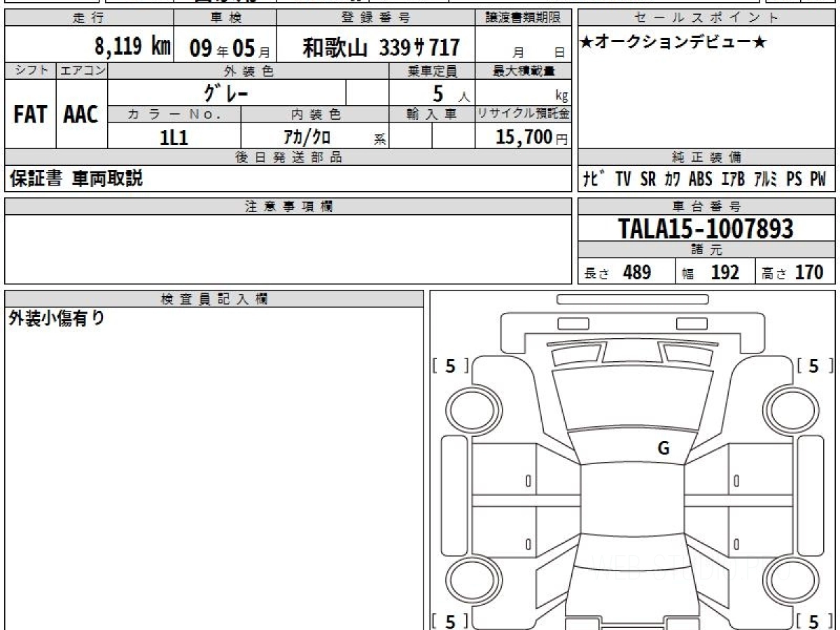This screenshot has height=630, width=840.
Task: Select the 走行 header cell
Action: 88,18
